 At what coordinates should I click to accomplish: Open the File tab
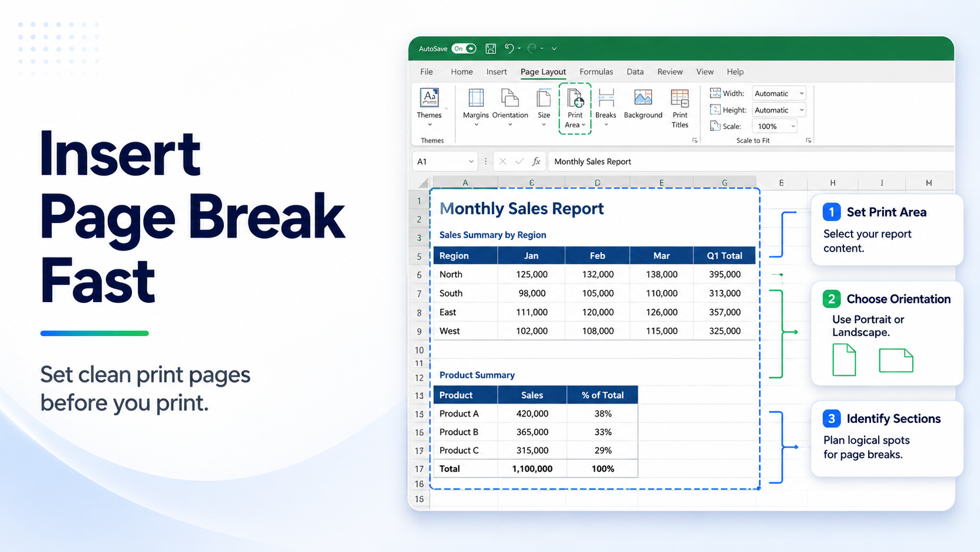(x=427, y=72)
